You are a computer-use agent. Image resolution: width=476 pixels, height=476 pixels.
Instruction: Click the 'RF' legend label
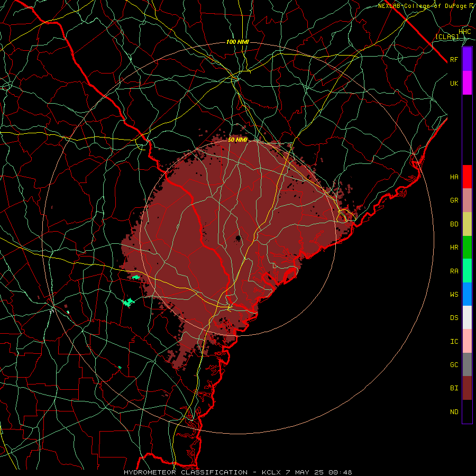point(454,59)
